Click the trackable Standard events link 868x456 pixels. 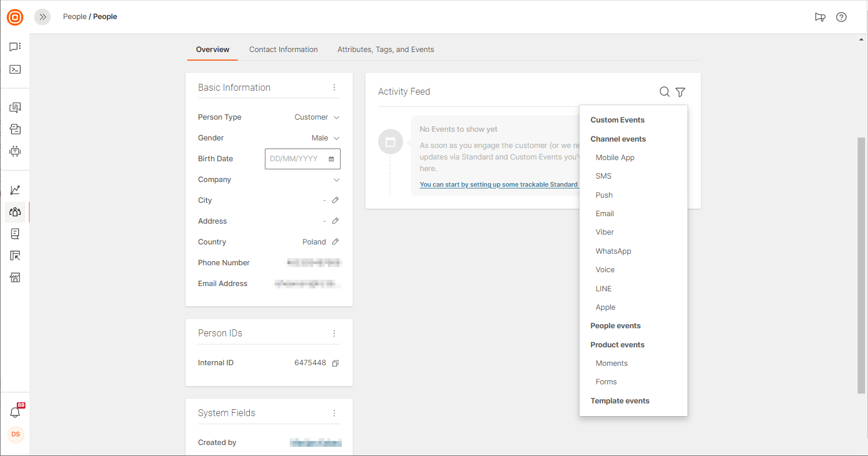(x=498, y=184)
